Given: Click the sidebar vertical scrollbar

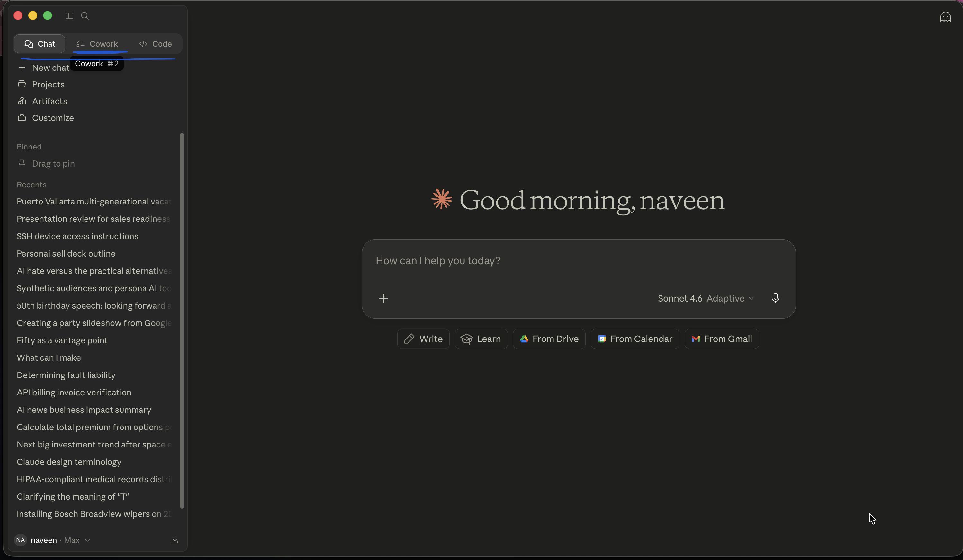Looking at the screenshot, I should [182, 321].
